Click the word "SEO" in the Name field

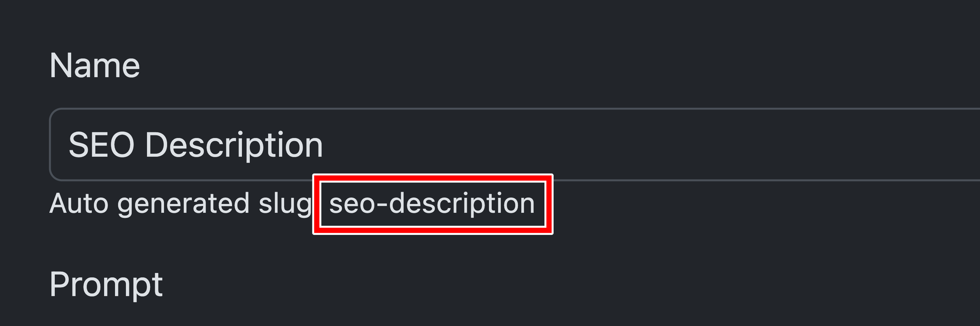point(101,145)
